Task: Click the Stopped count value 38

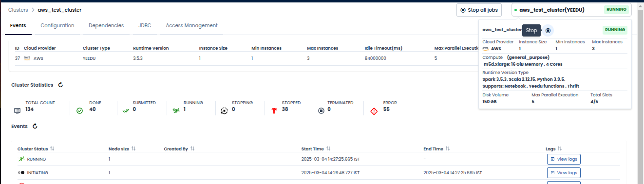Action: [285, 110]
